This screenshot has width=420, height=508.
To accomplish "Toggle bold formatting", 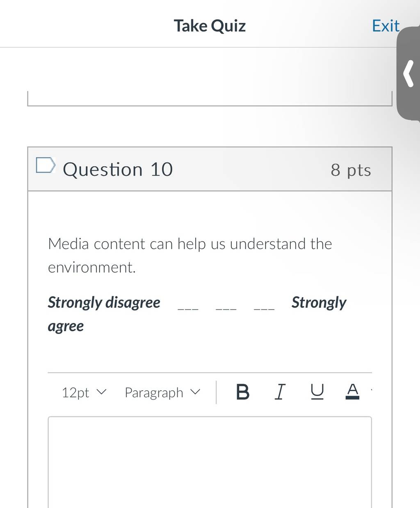I will [243, 392].
